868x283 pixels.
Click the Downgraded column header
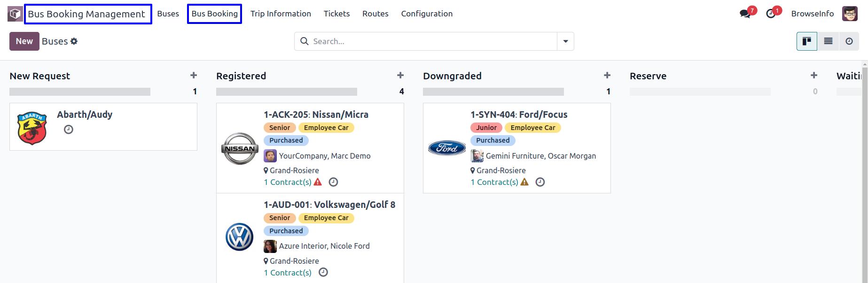452,76
